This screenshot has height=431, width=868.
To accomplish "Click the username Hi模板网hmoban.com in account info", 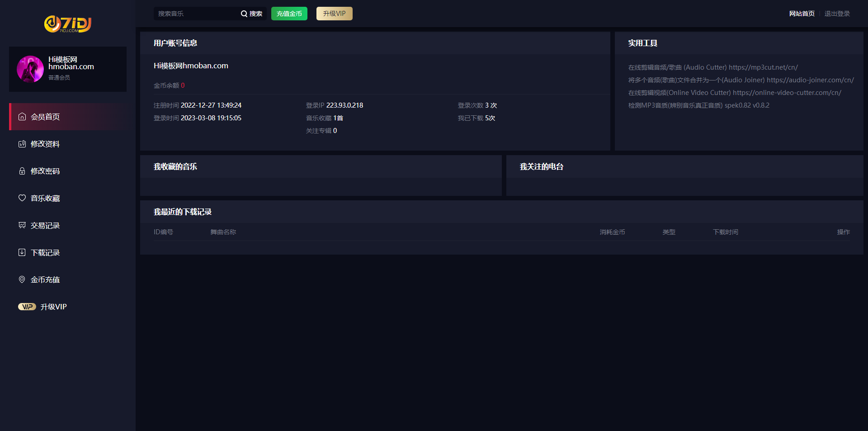I will (191, 66).
